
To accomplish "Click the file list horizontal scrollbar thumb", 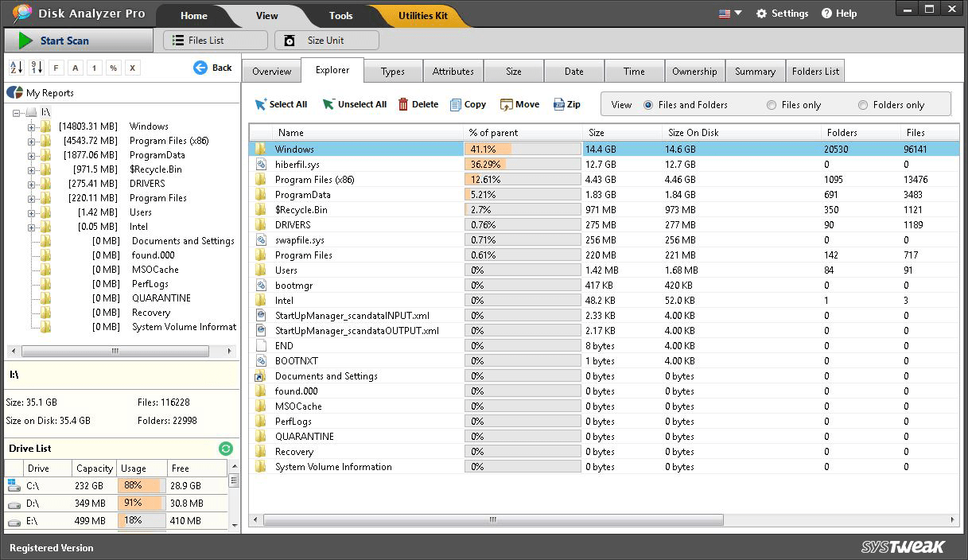I will click(x=493, y=520).
